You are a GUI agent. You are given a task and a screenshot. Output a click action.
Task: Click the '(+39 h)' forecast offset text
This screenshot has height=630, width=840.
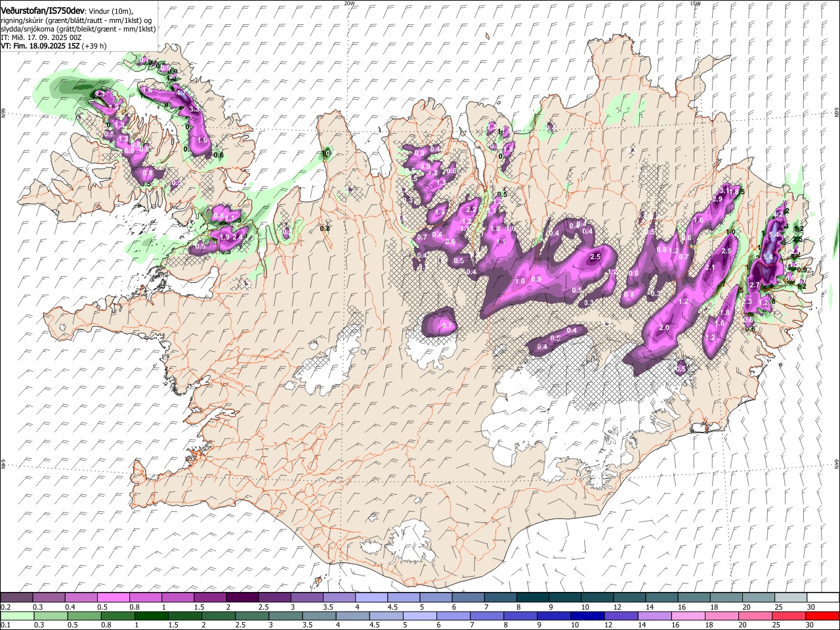pyautogui.click(x=94, y=46)
